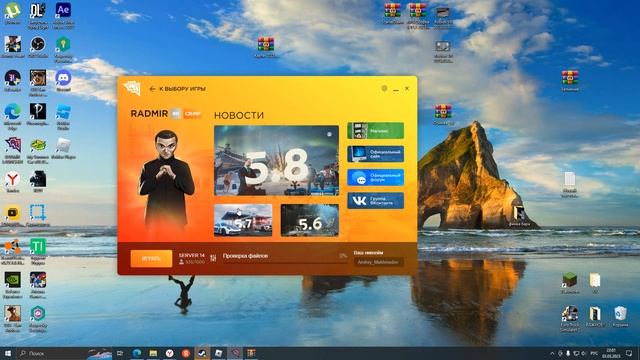Click the nickname input field
640x360 pixels.
click(x=378, y=262)
